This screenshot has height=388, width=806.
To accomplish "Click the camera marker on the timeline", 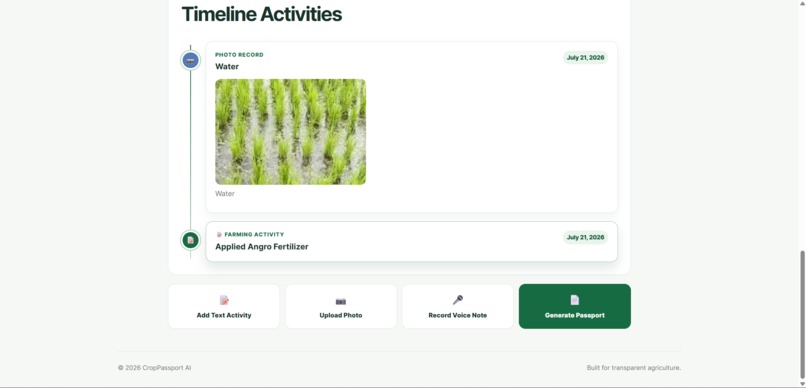I will pyautogui.click(x=190, y=61).
